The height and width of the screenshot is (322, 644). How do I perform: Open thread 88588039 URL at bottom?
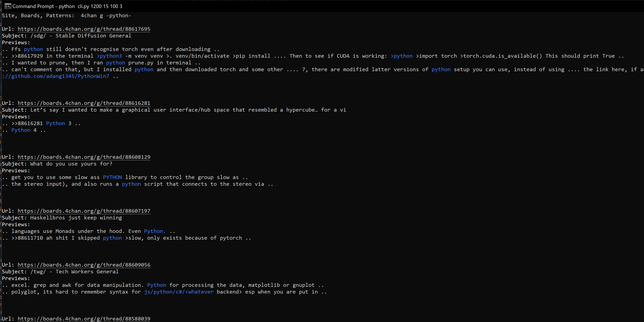[84, 319]
